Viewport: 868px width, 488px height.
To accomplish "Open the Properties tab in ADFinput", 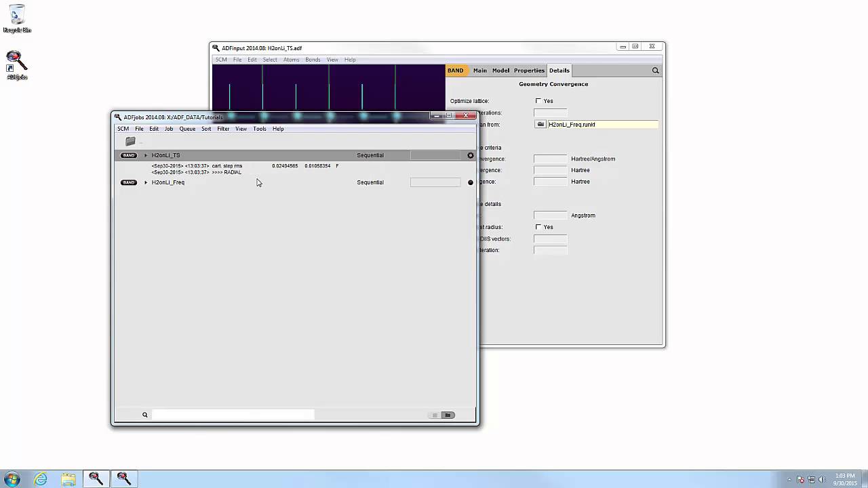I will [529, 70].
